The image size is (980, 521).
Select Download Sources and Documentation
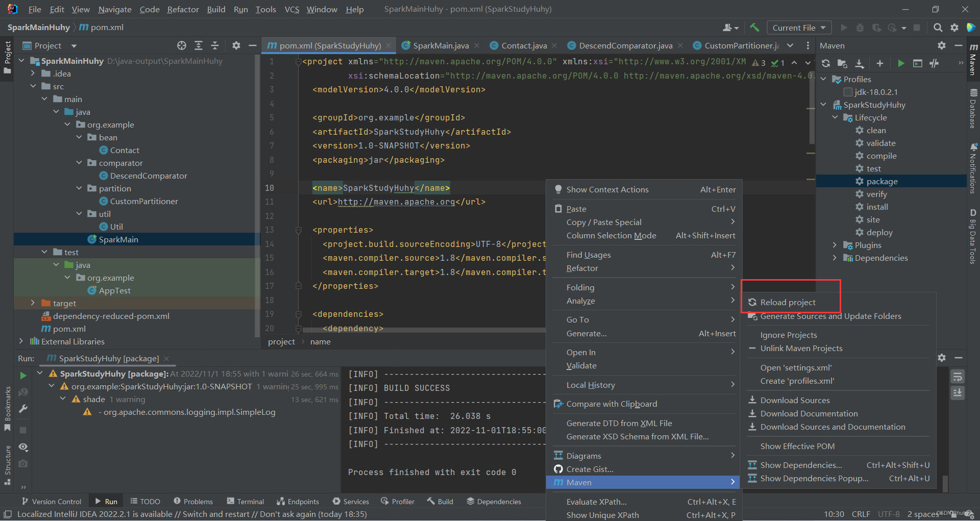[x=832, y=427]
